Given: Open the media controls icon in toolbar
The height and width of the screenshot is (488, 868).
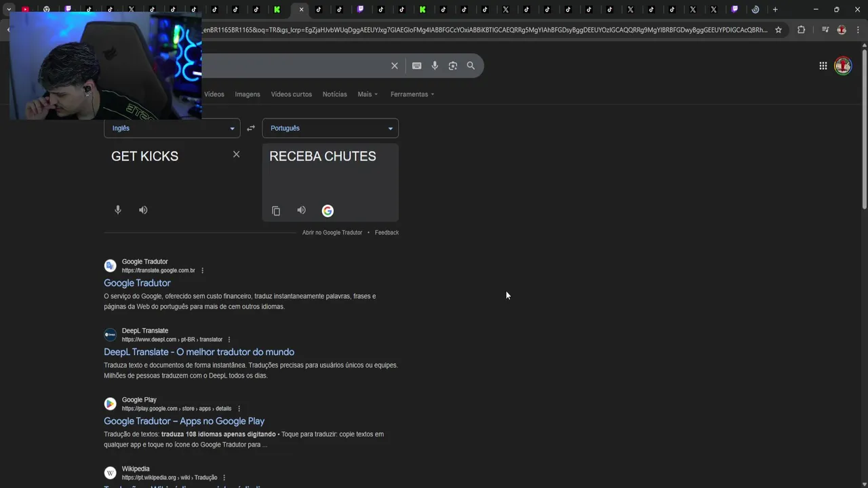Looking at the screenshot, I should point(825,30).
